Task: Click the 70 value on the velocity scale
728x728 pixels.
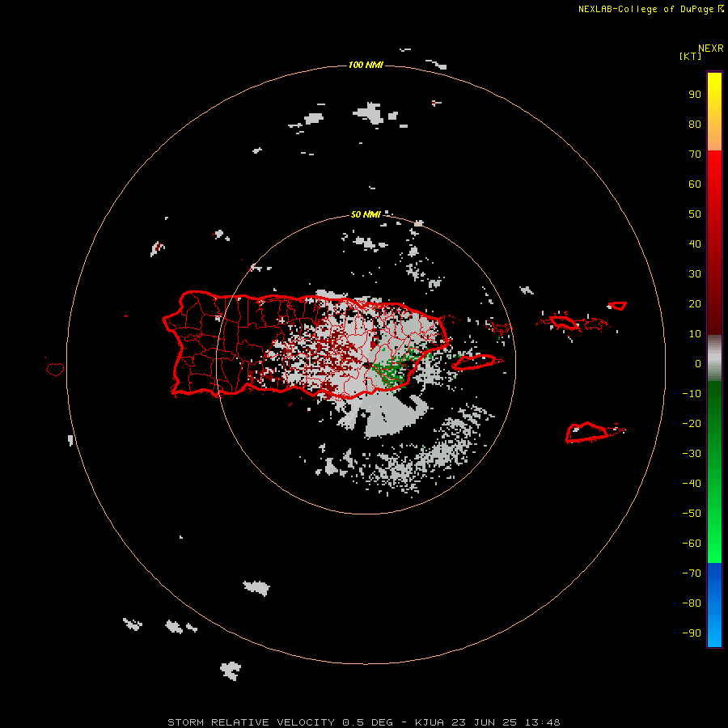Action: [695, 154]
